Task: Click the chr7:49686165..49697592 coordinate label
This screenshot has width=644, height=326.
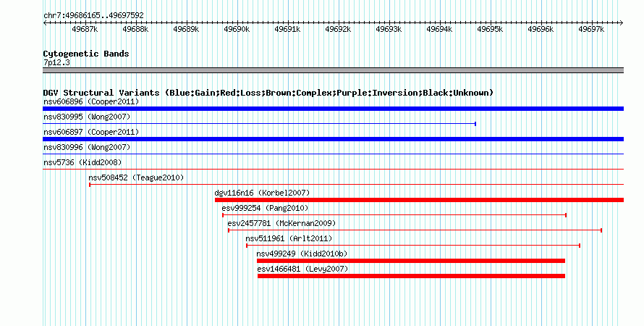Action: (93, 16)
